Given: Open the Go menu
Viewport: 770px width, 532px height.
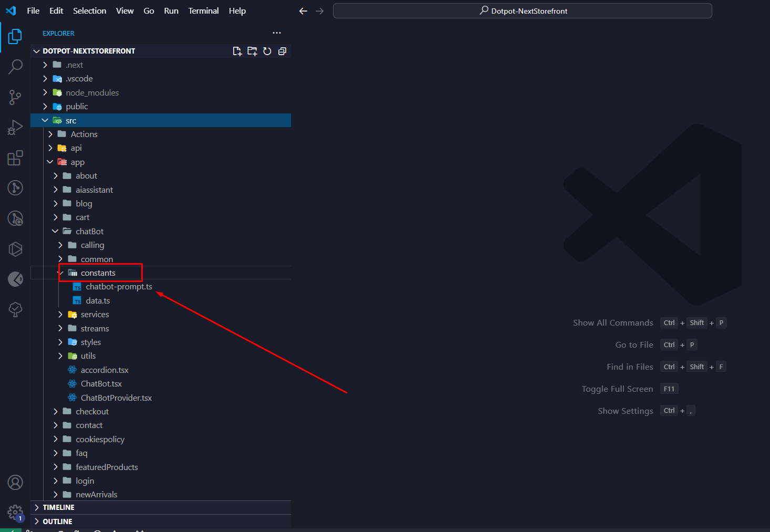Looking at the screenshot, I should 149,11.
